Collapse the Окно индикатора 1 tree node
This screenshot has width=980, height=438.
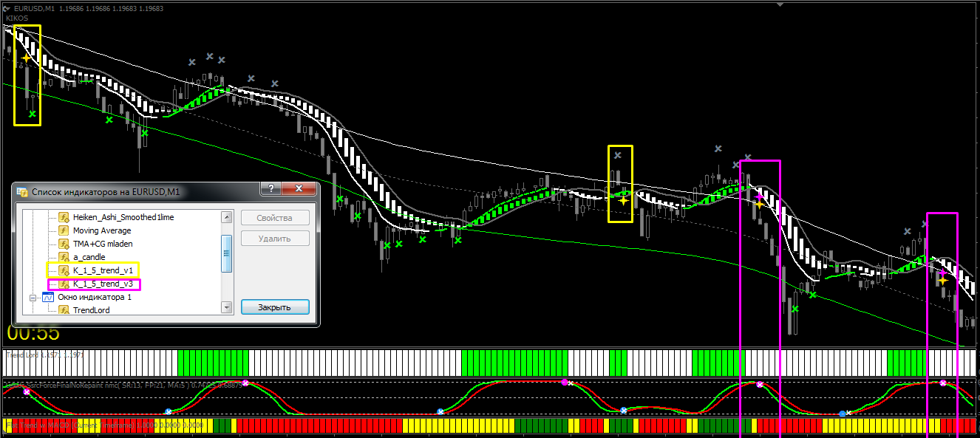33,297
